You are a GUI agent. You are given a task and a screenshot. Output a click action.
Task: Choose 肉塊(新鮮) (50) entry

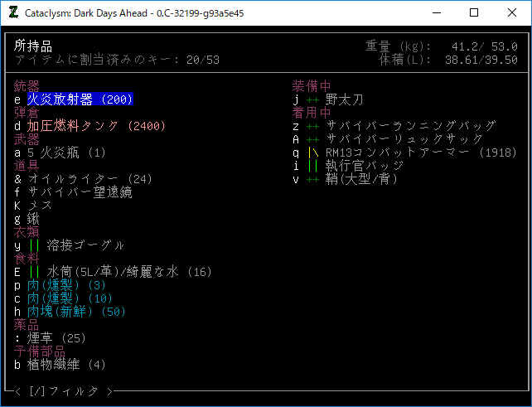pyautogui.click(x=76, y=312)
